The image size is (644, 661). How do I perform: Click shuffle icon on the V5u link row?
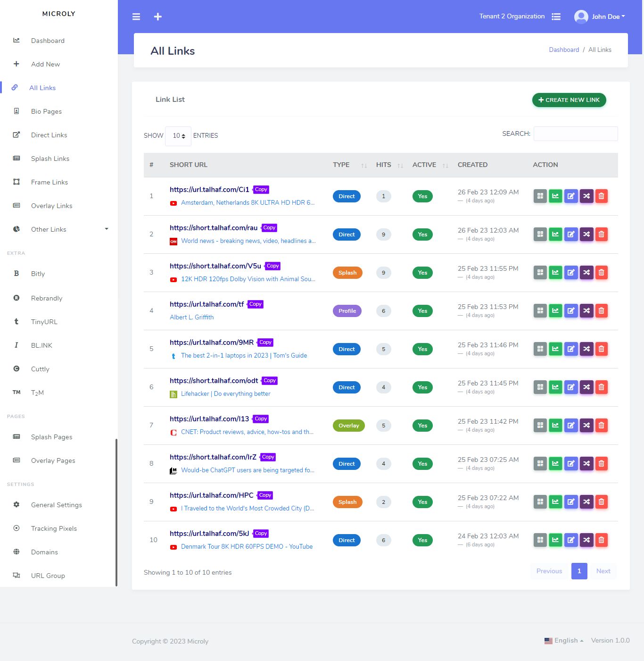586,273
